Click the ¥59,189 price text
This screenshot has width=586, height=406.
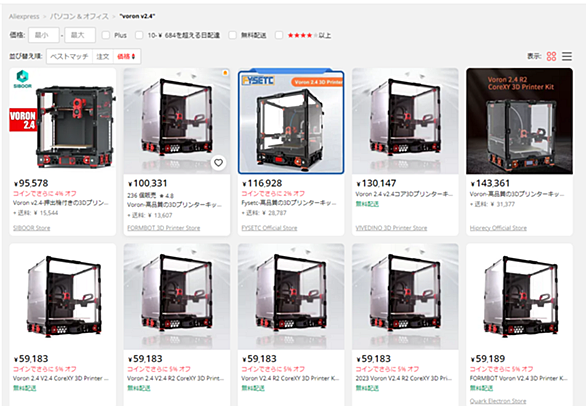(488, 359)
